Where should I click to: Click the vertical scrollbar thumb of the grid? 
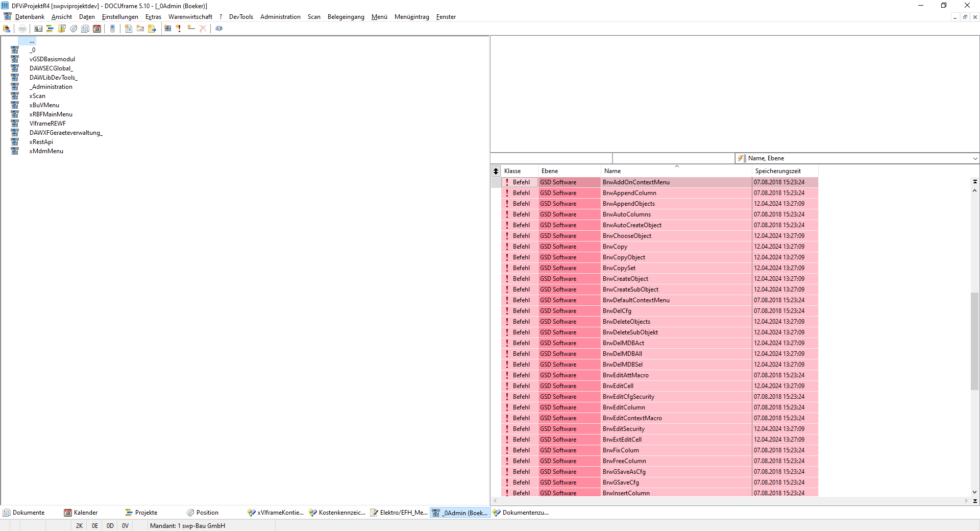pyautogui.click(x=975, y=341)
